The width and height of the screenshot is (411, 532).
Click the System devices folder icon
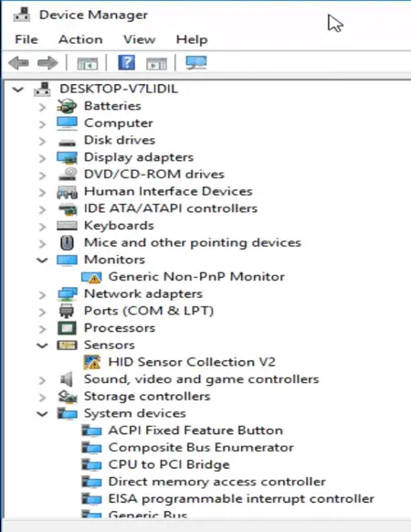[68, 413]
